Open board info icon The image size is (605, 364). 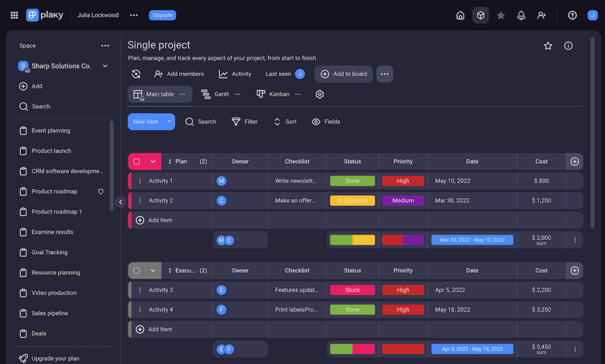[568, 45]
